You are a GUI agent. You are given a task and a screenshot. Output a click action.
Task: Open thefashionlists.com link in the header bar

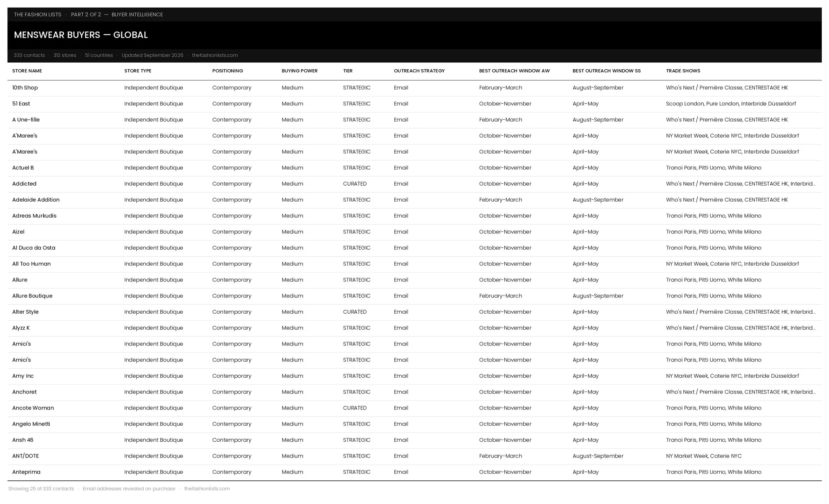point(215,55)
